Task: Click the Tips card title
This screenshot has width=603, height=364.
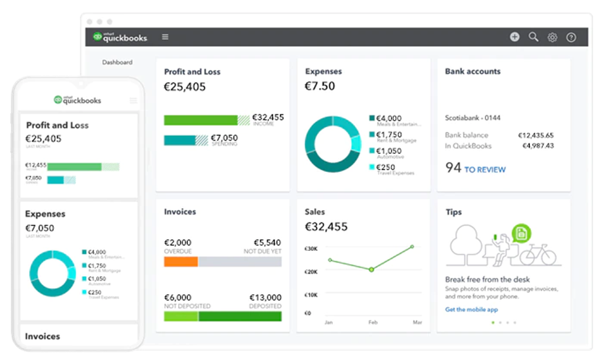Action: point(454,212)
